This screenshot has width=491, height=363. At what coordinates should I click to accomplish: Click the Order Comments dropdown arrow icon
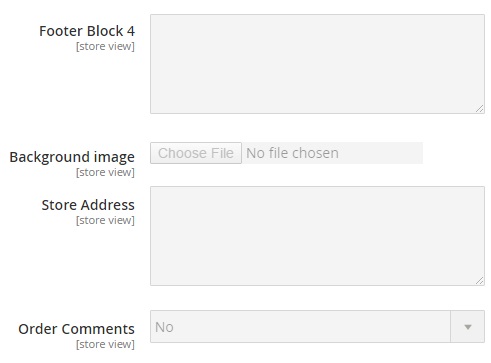468,327
